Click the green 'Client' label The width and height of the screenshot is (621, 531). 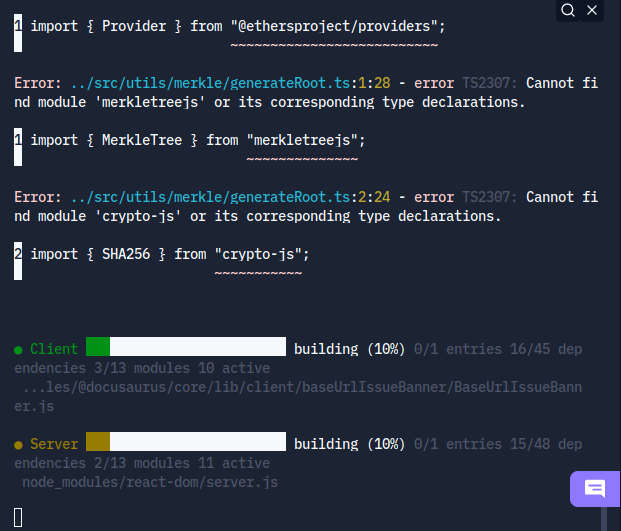point(54,349)
